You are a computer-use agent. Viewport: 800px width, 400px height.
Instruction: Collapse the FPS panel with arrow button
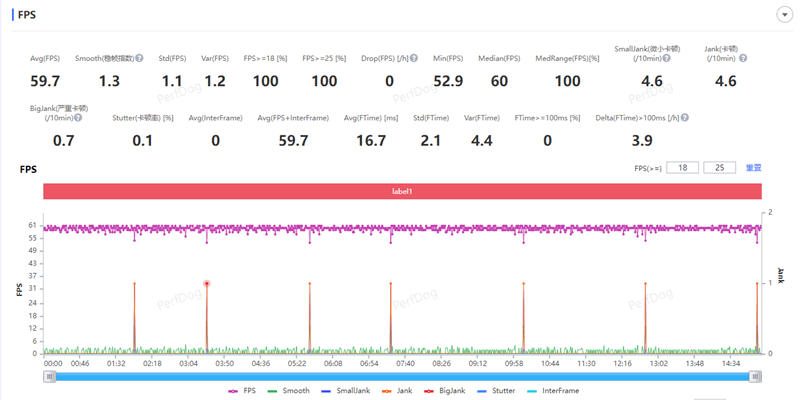click(x=784, y=14)
